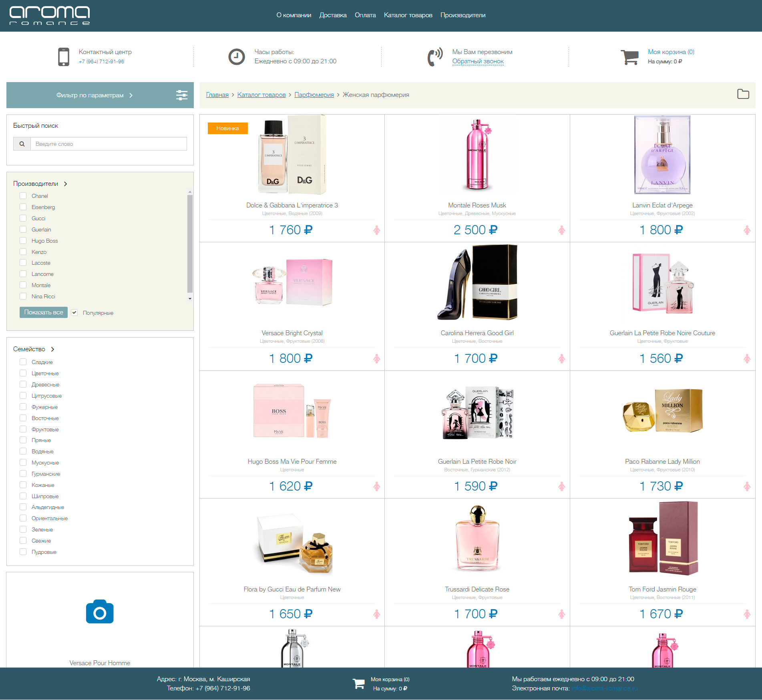Click female icon on Trussardi Delicate Rose card

[x=562, y=614]
